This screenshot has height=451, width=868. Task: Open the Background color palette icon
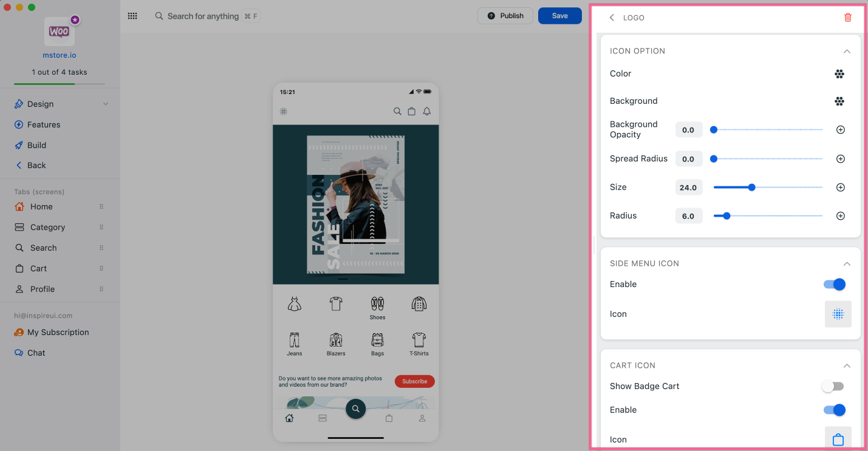pos(839,101)
